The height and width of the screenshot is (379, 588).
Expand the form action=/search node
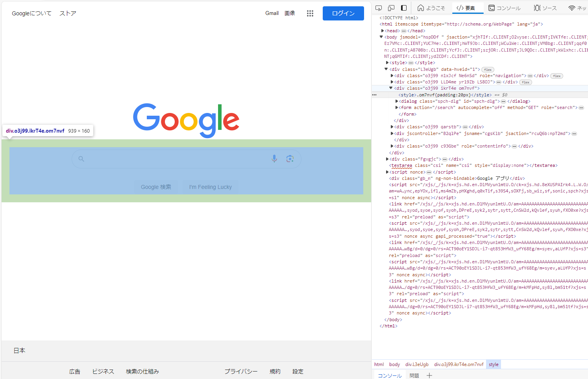point(396,107)
